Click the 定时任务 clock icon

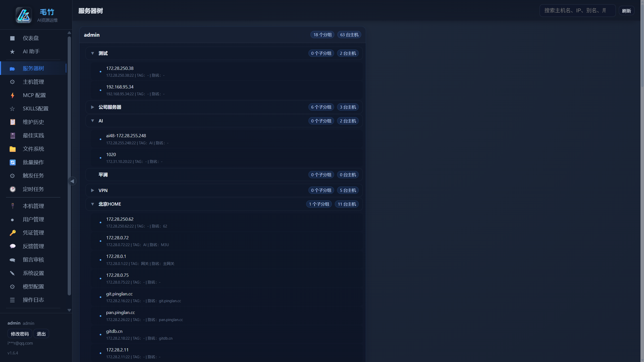(x=12, y=189)
